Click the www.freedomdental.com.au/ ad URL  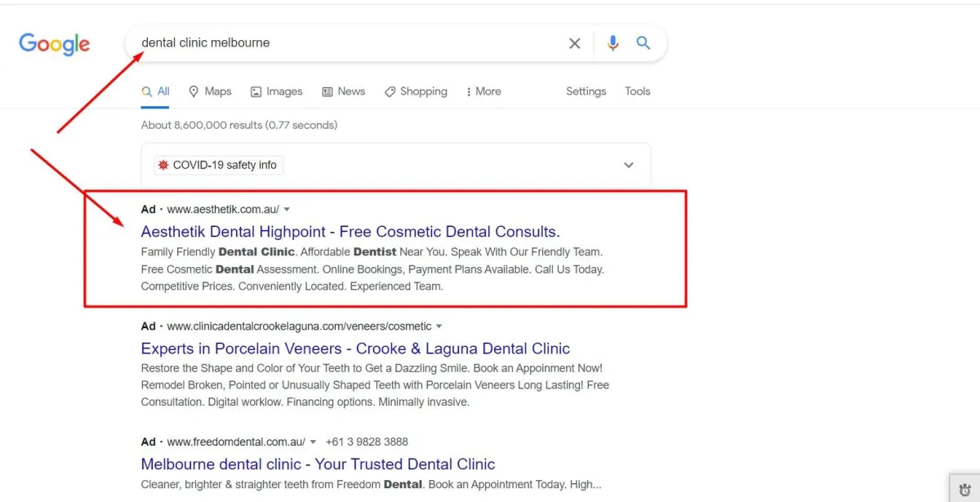[236, 442]
